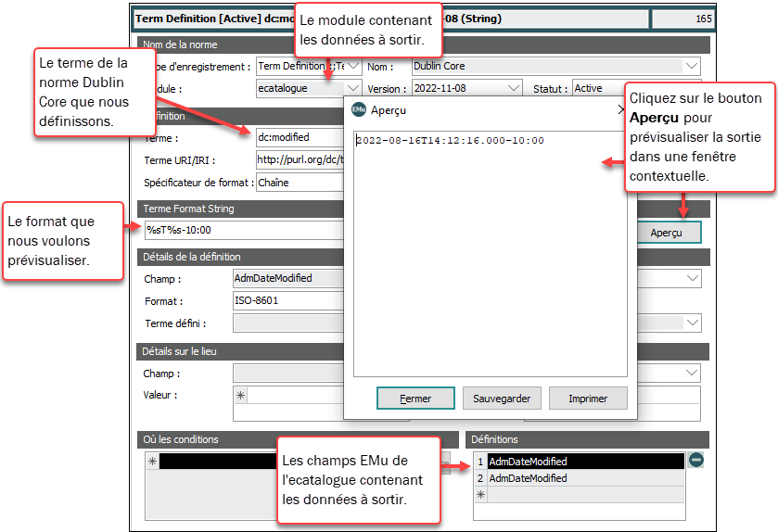
Task: Click the remove-row minus icon in Définitions
Action: [x=696, y=460]
